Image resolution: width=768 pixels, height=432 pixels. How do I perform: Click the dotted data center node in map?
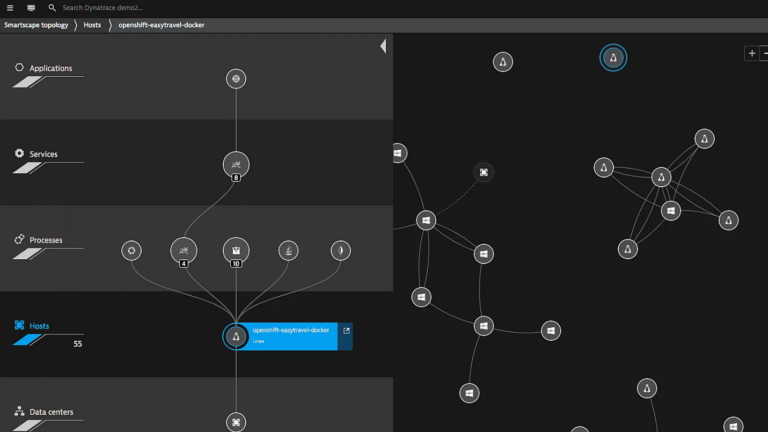[483, 172]
